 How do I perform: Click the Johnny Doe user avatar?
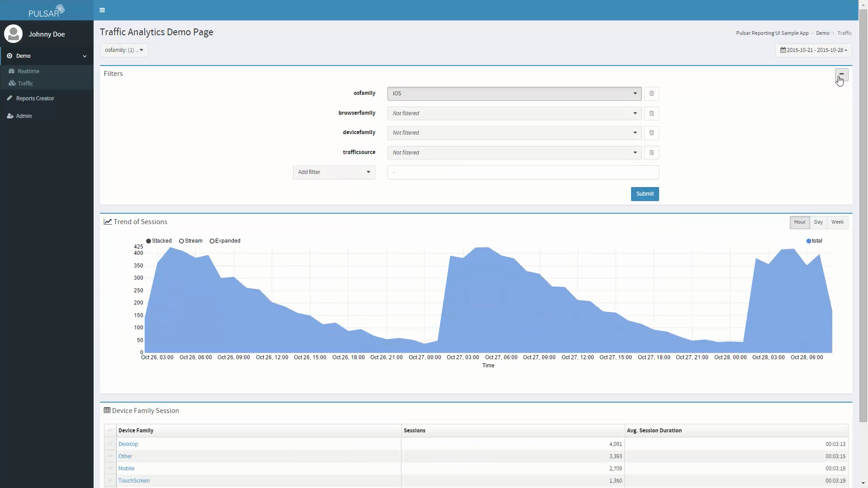click(x=13, y=34)
